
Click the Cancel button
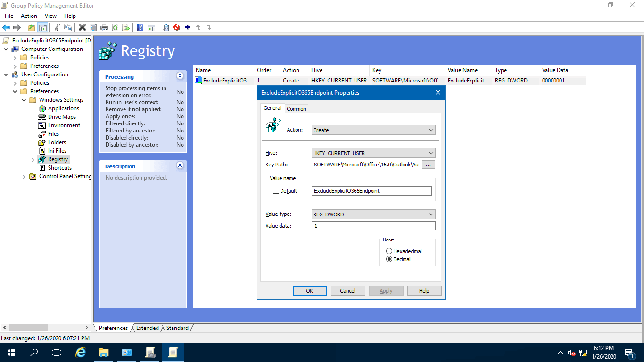pos(348,291)
